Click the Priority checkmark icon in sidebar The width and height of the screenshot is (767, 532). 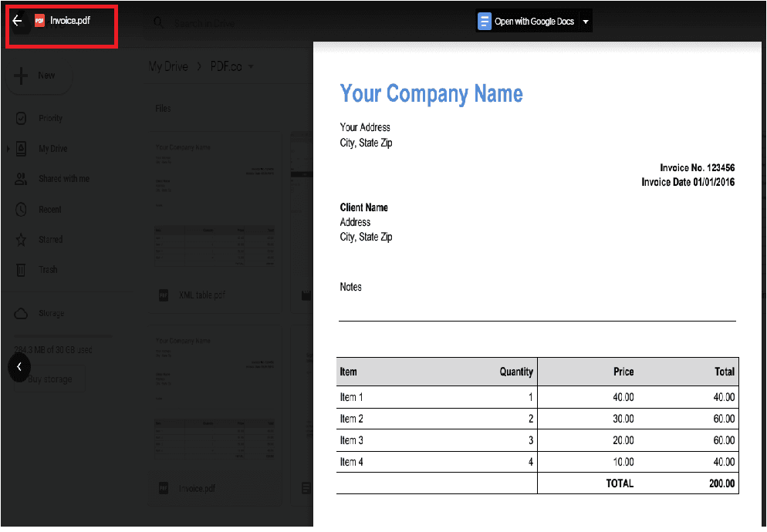pyautogui.click(x=22, y=119)
